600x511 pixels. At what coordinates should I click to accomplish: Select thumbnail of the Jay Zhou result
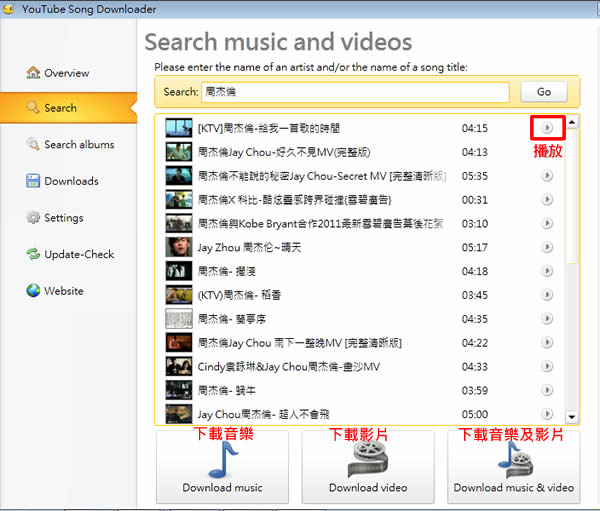(x=179, y=247)
